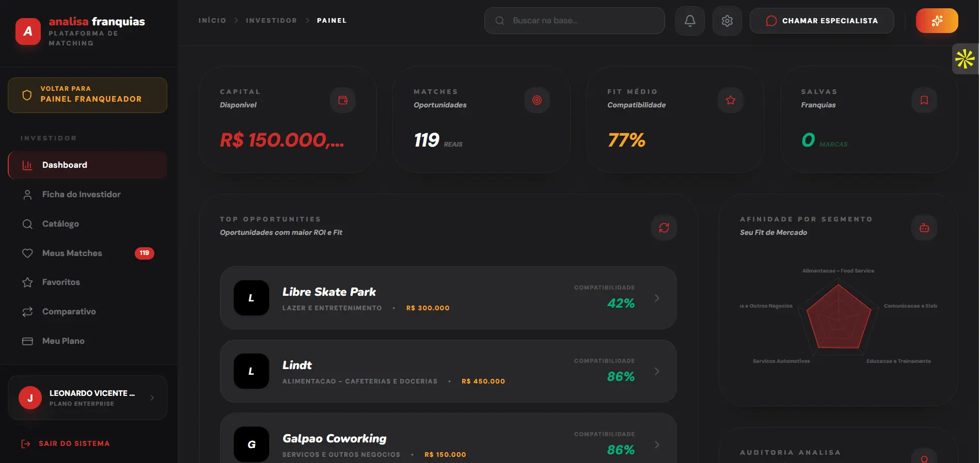Screen dimensions: 980x463
Task: Click the R$ 450.000 investment value
Action: pos(483,381)
